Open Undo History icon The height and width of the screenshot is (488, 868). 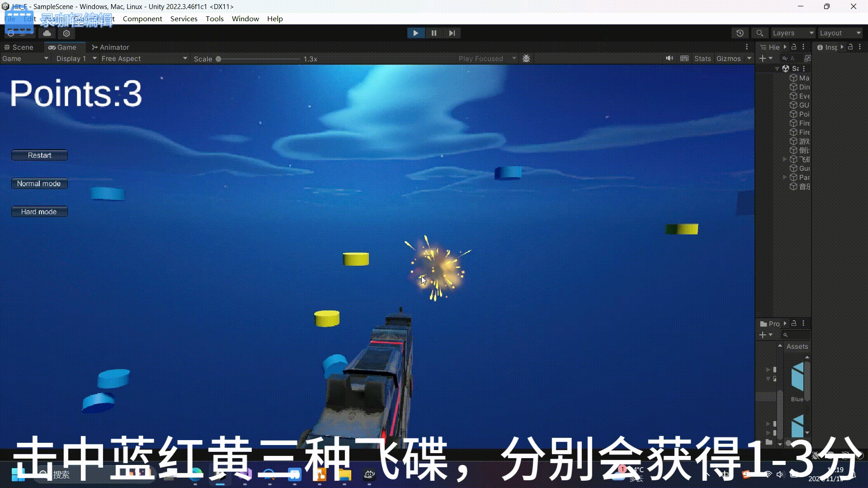(740, 33)
